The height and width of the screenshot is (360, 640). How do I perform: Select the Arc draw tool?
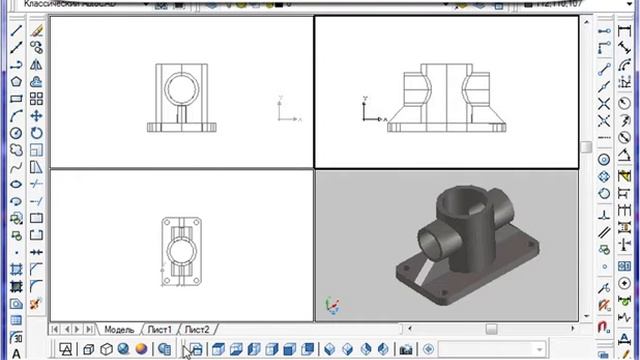(x=16, y=116)
